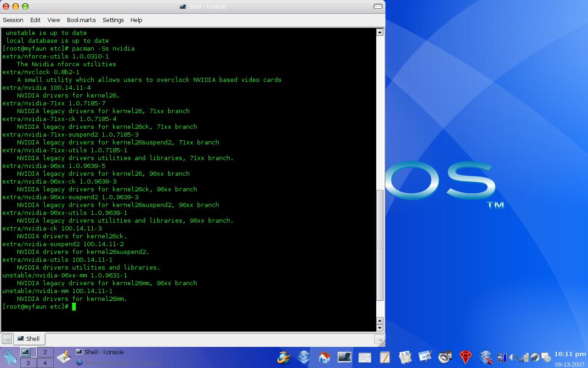Click the close-tab button at right of tab bar
The width and height of the screenshot is (588, 368).
click(379, 339)
